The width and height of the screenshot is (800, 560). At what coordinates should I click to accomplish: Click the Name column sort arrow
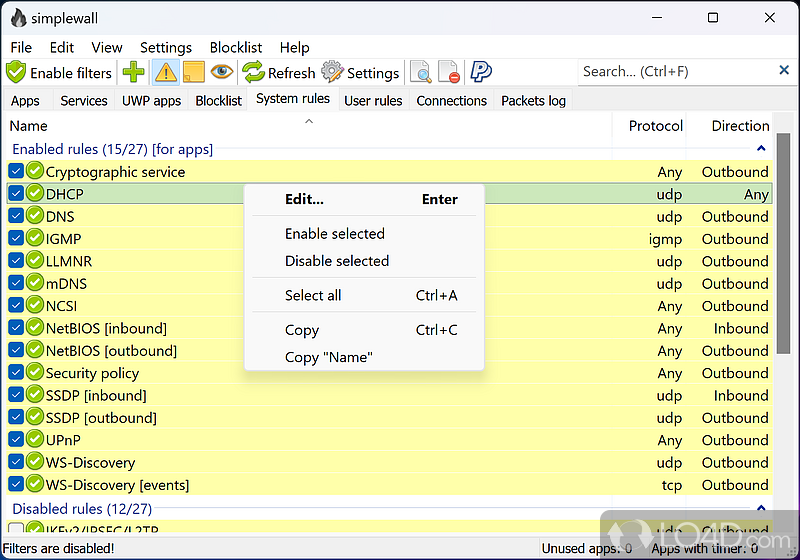click(309, 121)
